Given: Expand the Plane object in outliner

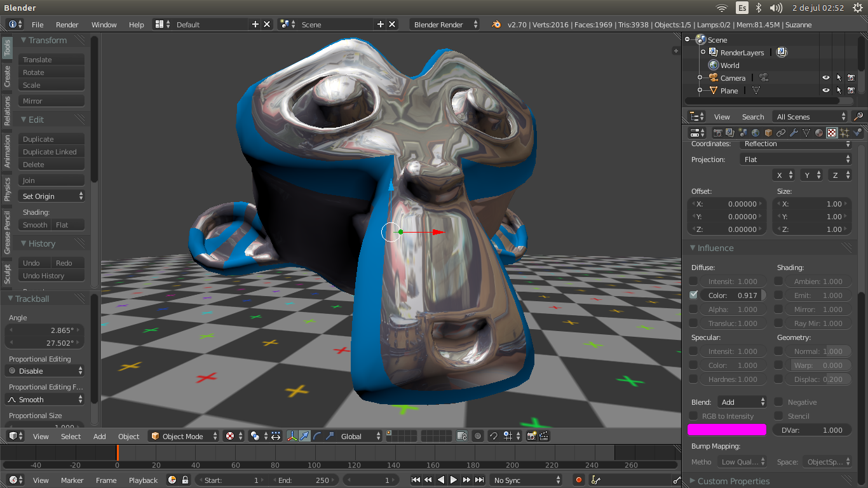Looking at the screenshot, I should point(700,91).
